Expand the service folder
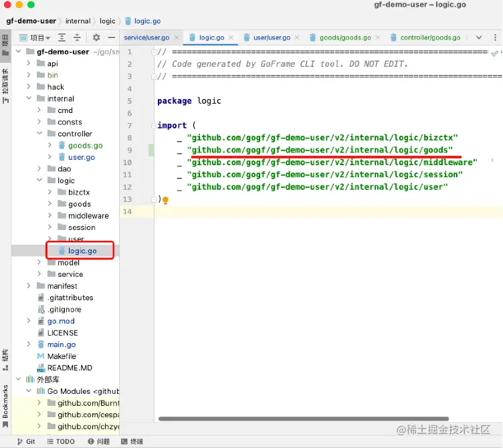The height and width of the screenshot is (448, 503). 39,274
